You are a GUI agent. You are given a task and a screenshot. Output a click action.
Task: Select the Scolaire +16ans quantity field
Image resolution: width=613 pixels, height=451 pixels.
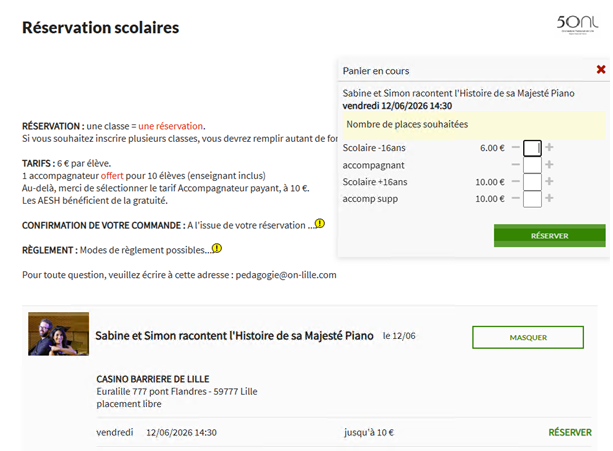532,182
